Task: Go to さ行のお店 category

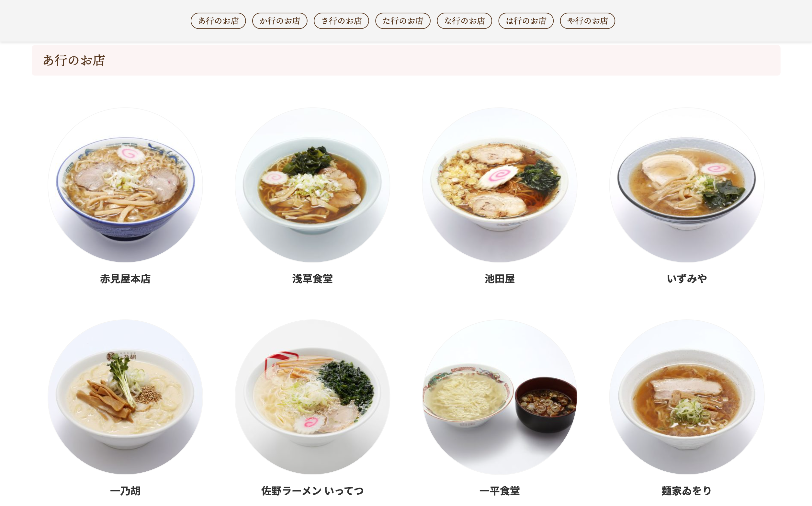Action: (341, 21)
